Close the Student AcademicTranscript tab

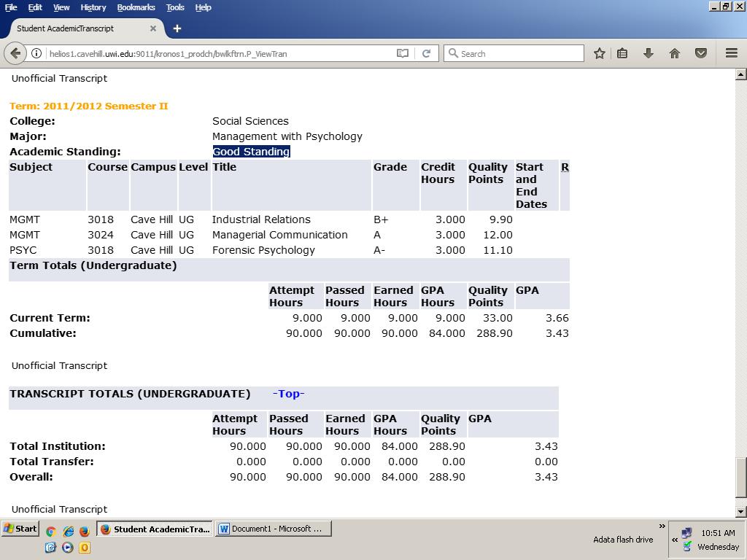(x=153, y=28)
